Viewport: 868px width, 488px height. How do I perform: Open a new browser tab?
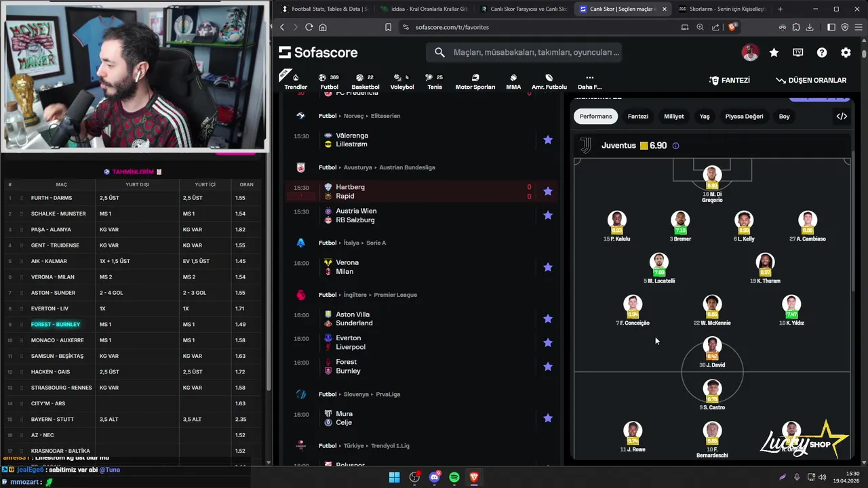click(780, 9)
